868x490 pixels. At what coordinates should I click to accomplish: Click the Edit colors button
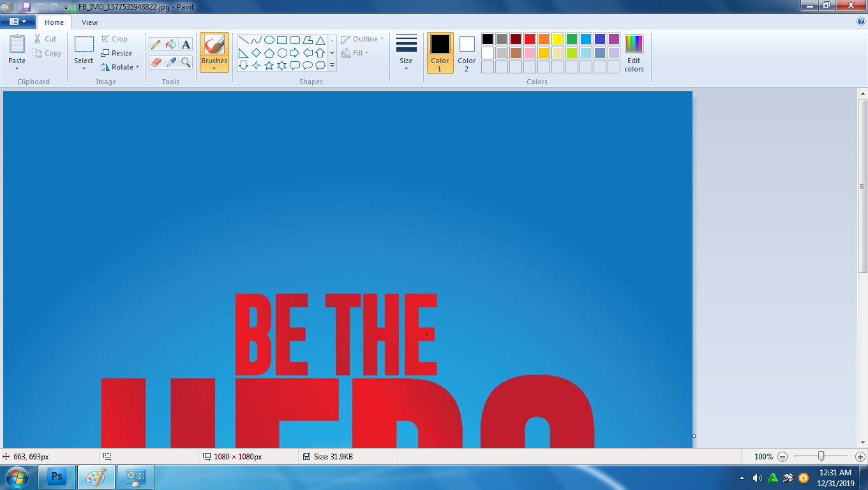[x=634, y=53]
